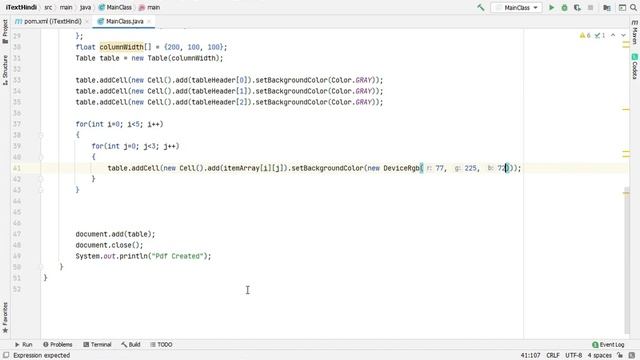Screen dimensions: 640x360
Task: Open the Maven tool window on right
Action: tap(635, 32)
